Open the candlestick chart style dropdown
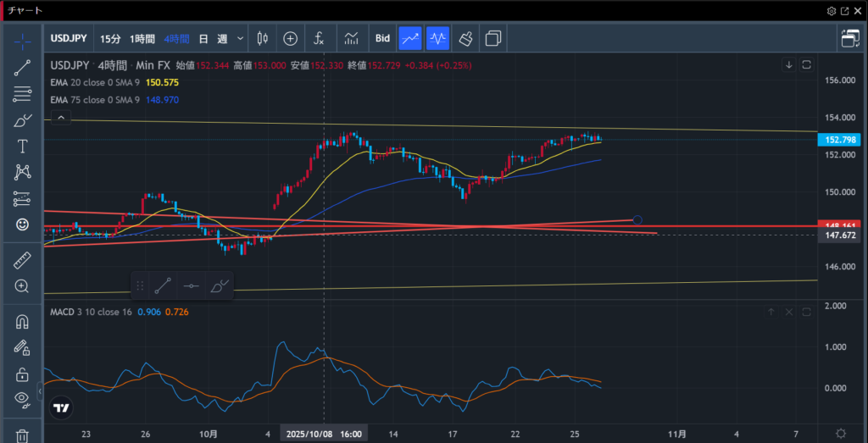 click(x=262, y=38)
